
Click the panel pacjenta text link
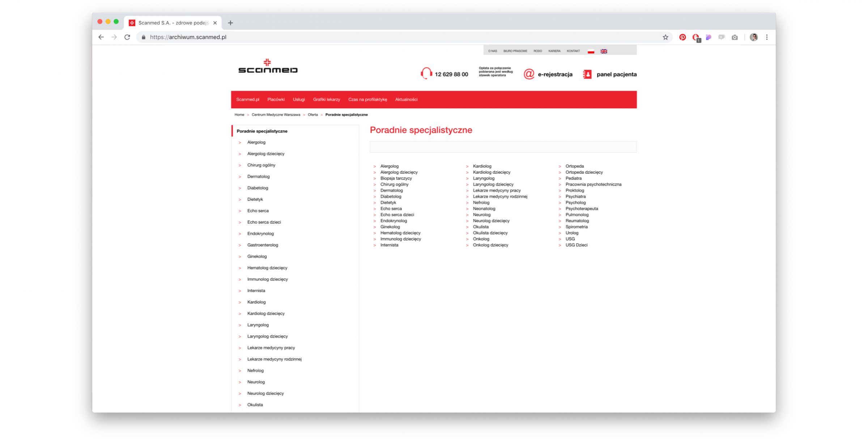617,74
